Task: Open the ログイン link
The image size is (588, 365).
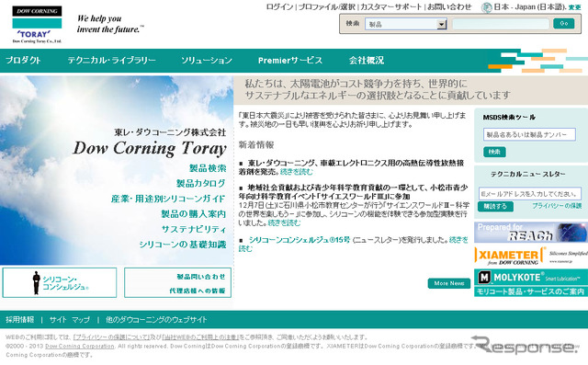Action: click(x=279, y=6)
